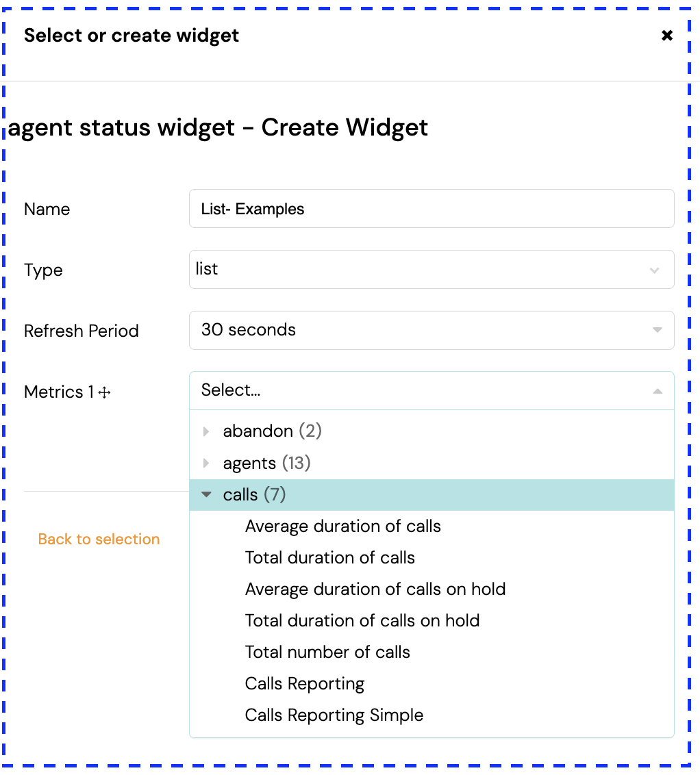The width and height of the screenshot is (700, 775).
Task: Expand the abandon metrics group arrow
Action: tap(206, 431)
